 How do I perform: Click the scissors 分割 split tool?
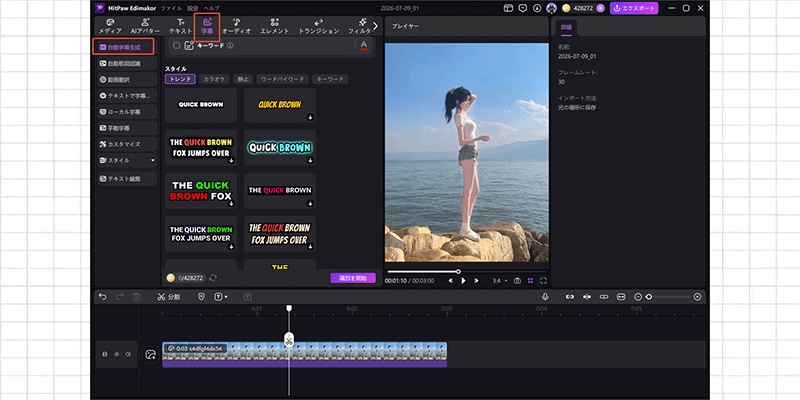(168, 296)
